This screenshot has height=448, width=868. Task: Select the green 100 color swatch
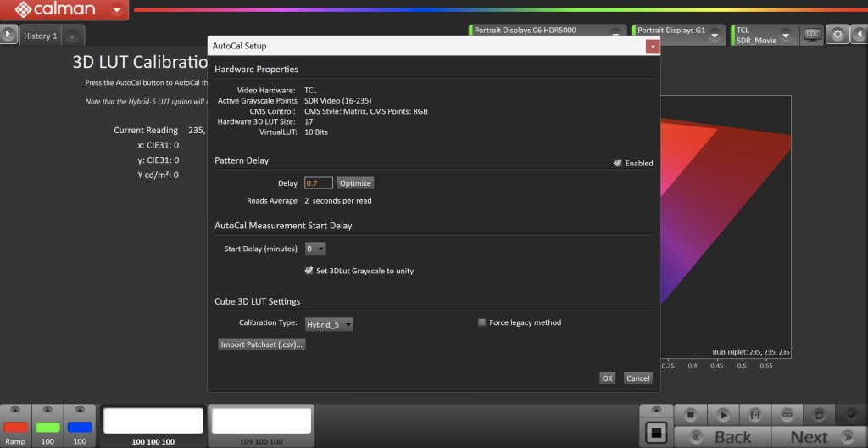click(x=47, y=427)
